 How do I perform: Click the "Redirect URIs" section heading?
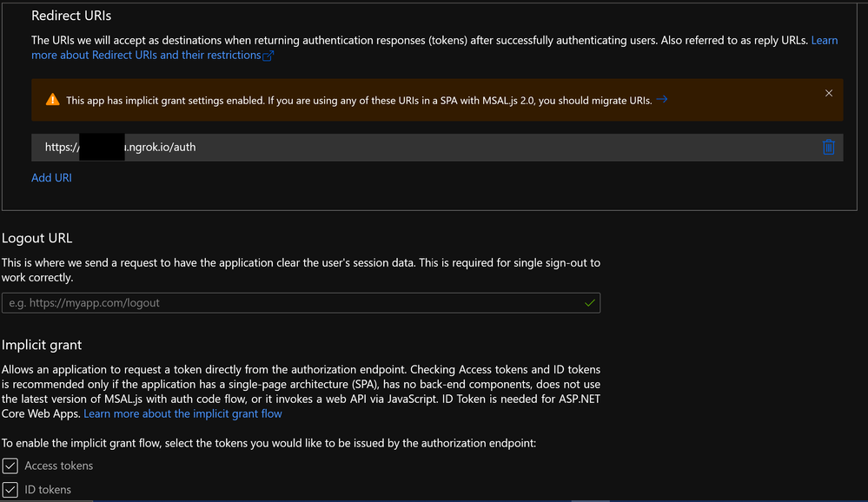71,15
